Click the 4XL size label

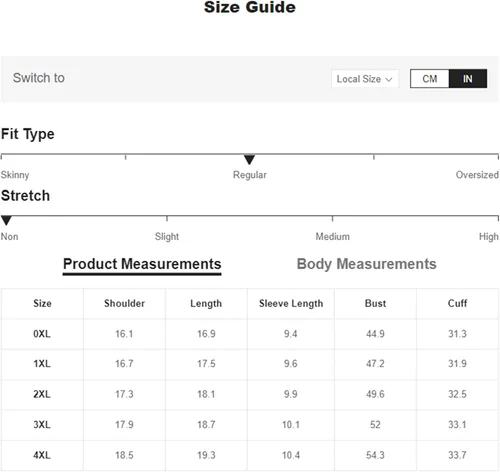tap(42, 455)
